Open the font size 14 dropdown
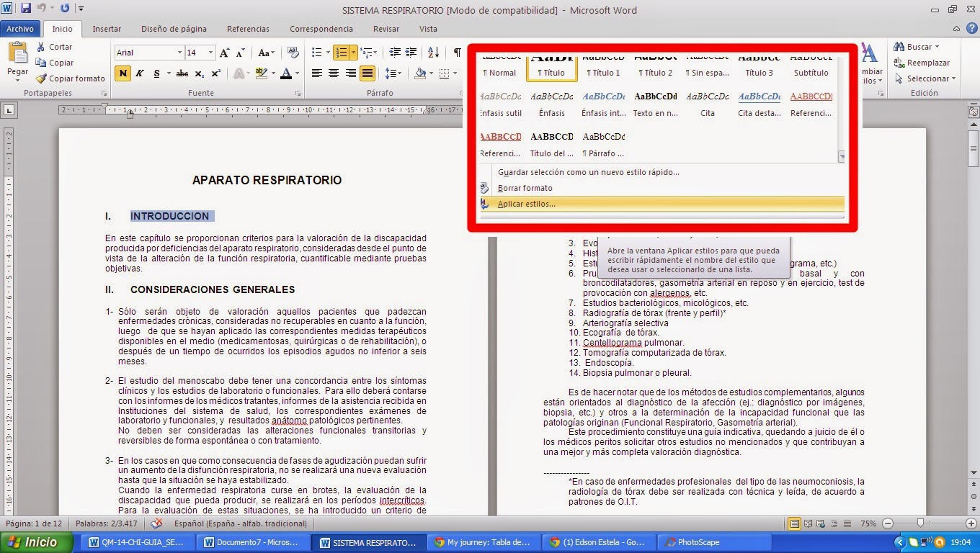 (209, 53)
